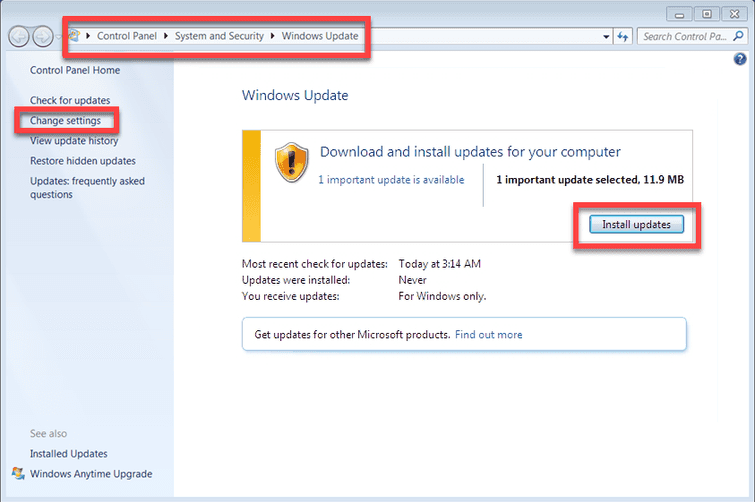Expand the arrow before Control Panel
755x502 pixels.
pos(88,36)
